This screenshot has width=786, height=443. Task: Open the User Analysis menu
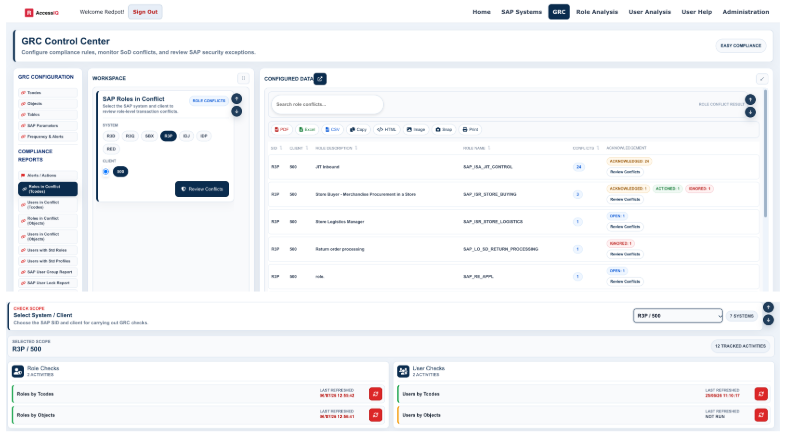[649, 12]
